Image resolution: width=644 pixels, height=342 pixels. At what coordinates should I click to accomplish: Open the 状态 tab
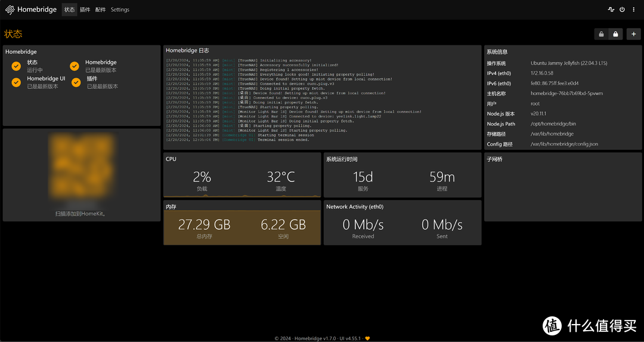coord(69,10)
